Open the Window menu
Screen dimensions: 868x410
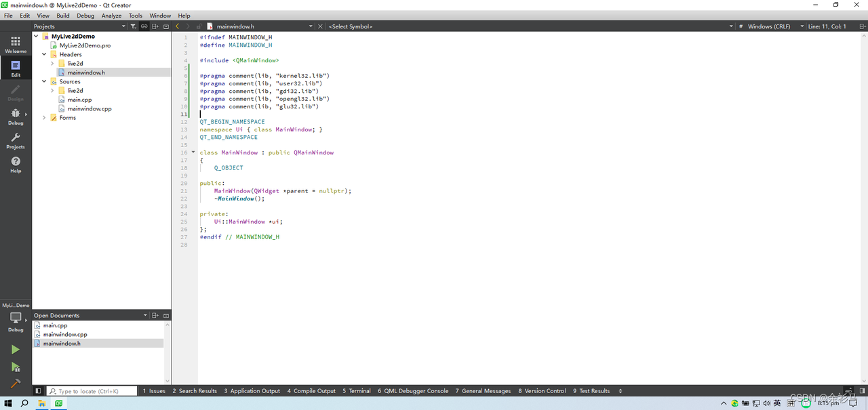[160, 16]
